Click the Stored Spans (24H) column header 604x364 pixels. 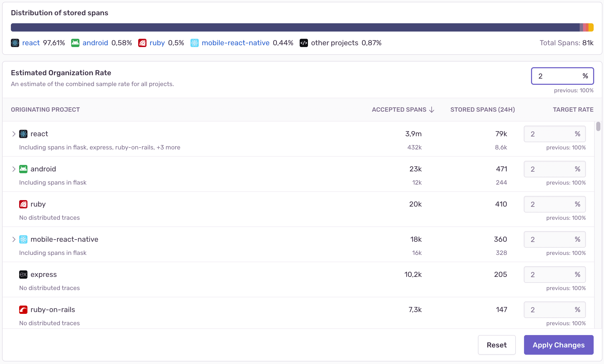coord(483,110)
